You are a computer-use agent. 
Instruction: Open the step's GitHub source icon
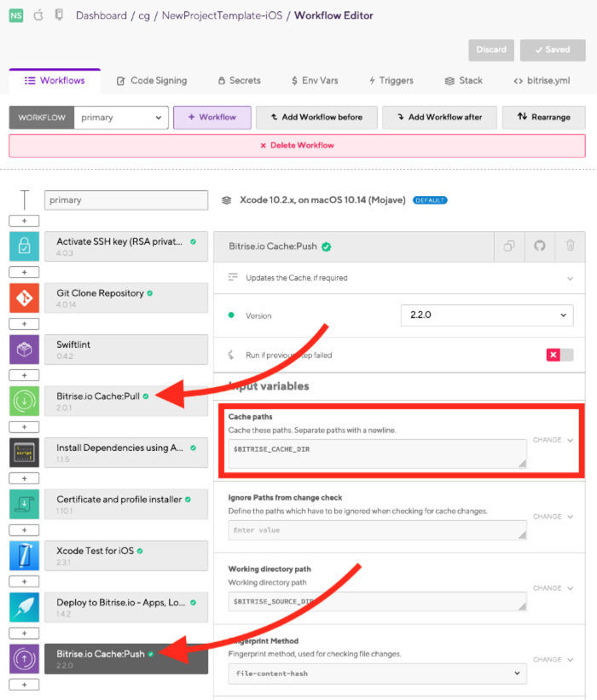pos(539,246)
